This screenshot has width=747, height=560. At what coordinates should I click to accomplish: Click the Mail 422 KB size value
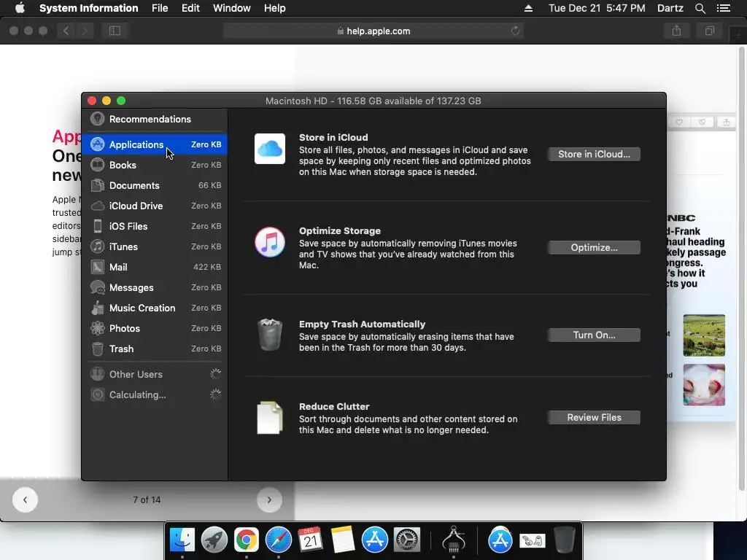206,267
